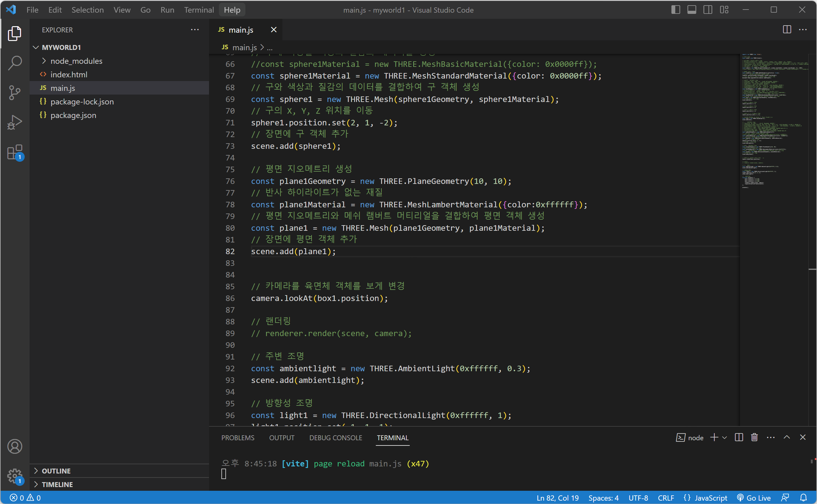Open the Manage gear icon
817x504 pixels.
point(15,476)
